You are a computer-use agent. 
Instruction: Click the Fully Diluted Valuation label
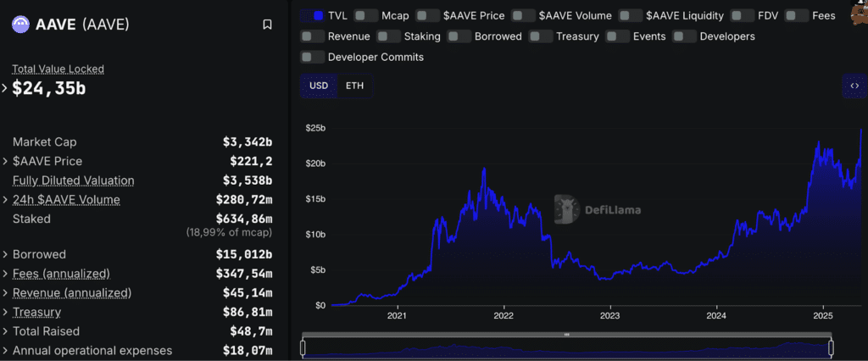(73, 180)
